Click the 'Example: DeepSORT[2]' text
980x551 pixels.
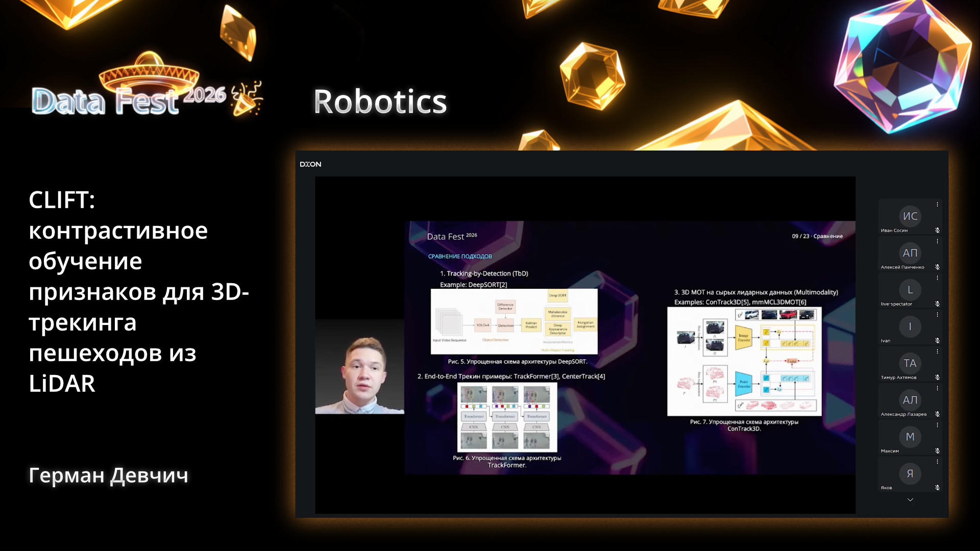[474, 285]
